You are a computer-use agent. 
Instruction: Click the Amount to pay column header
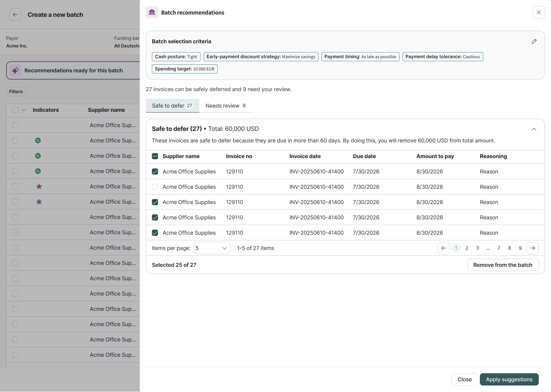point(435,156)
